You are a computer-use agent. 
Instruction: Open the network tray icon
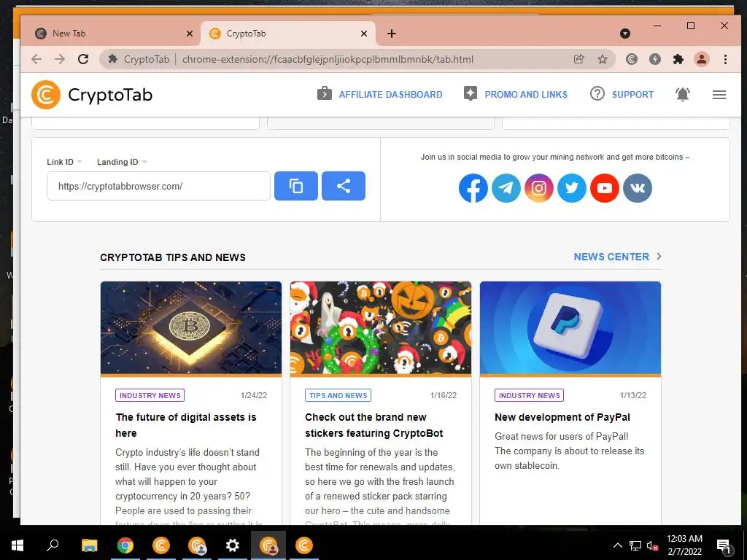tap(635, 545)
